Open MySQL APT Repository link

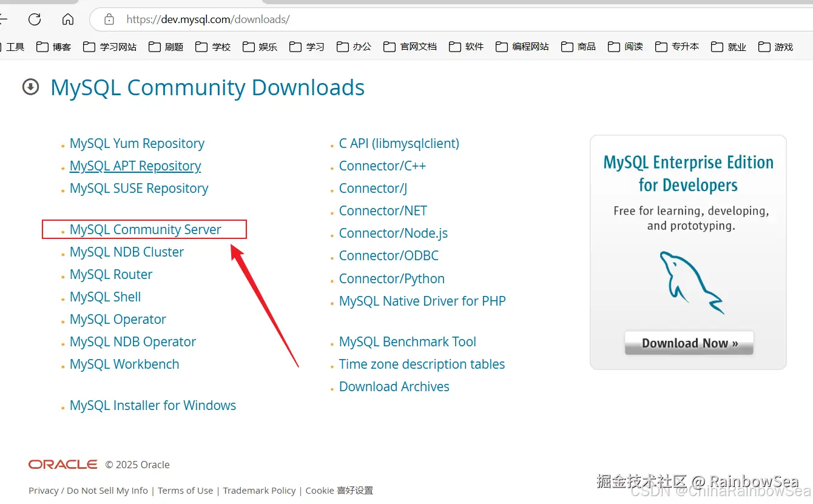(x=135, y=166)
